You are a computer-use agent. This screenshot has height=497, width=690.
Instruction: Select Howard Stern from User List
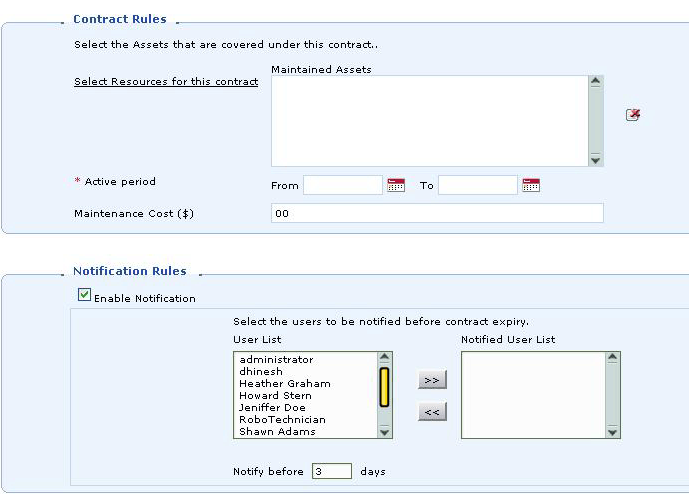(x=275, y=396)
